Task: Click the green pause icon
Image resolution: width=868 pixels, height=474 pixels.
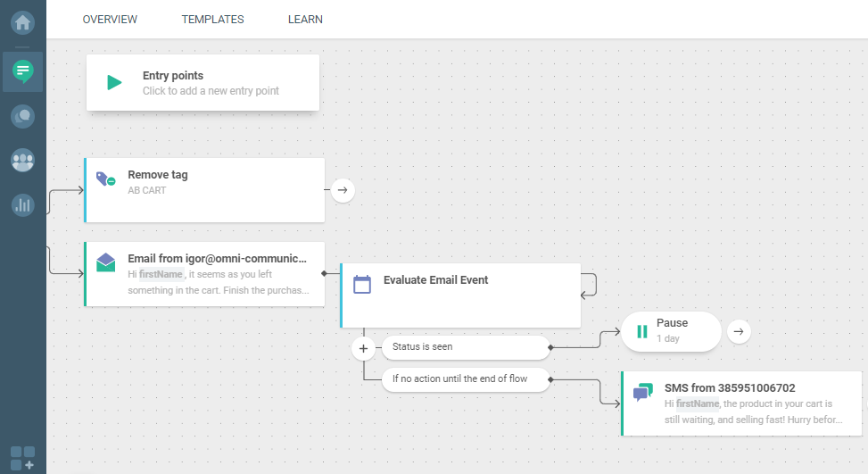Action: 641,332
